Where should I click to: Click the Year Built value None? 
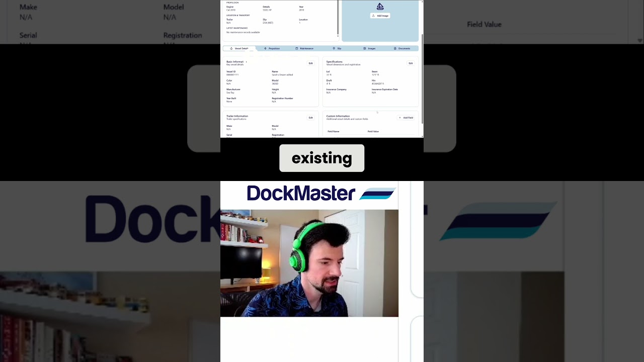click(x=229, y=102)
